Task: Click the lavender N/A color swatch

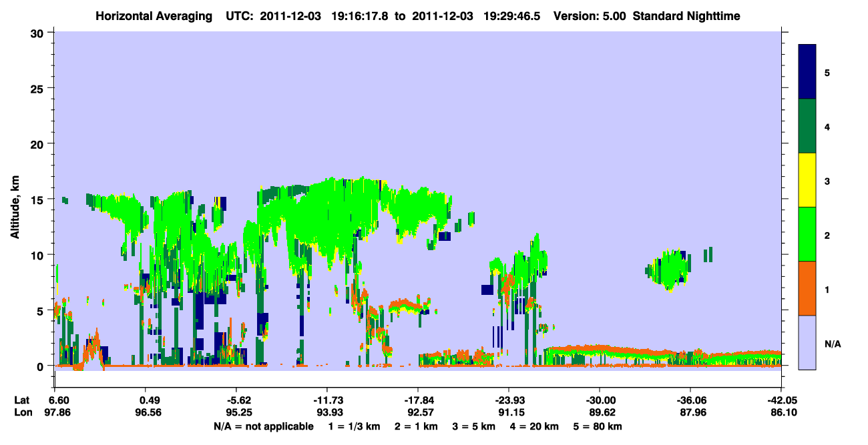Action: pos(807,342)
